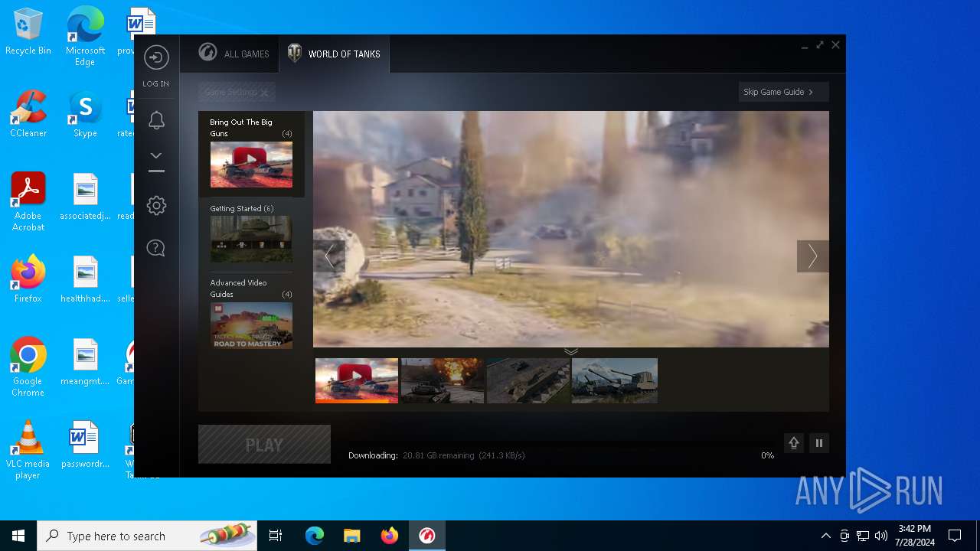The height and width of the screenshot is (551, 980).
Task: Maximize the Game Center window
Action: pyautogui.click(x=820, y=45)
